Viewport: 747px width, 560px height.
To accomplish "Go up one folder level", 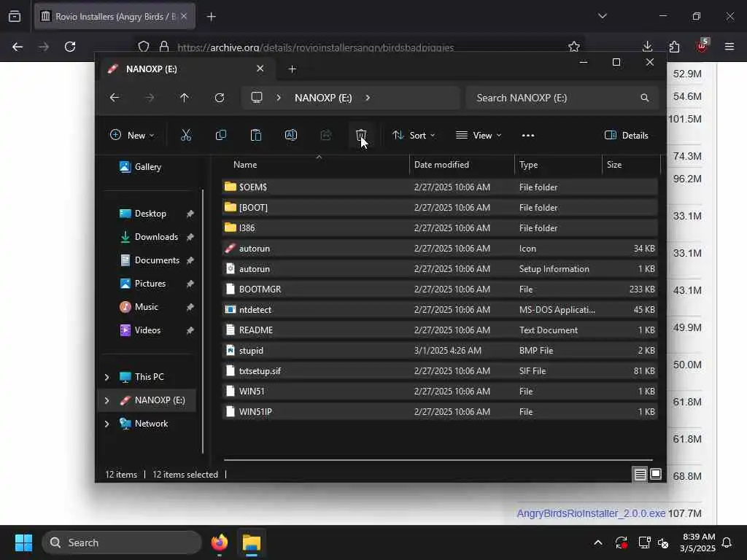I will tap(185, 98).
